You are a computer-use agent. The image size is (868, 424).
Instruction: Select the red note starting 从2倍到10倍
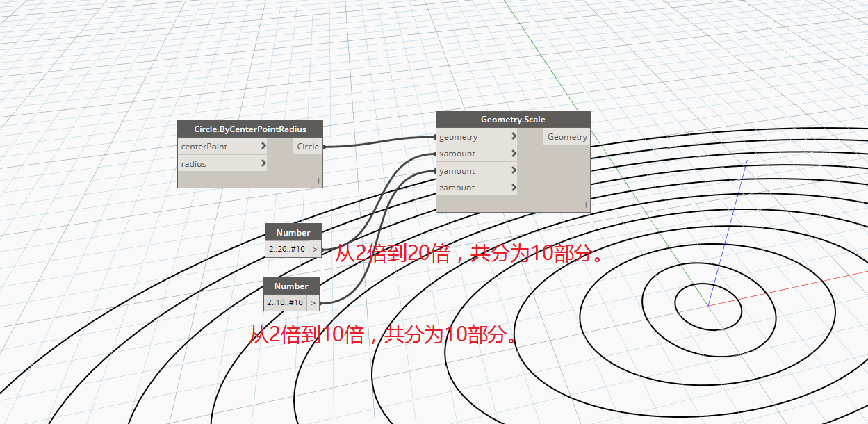384,336
